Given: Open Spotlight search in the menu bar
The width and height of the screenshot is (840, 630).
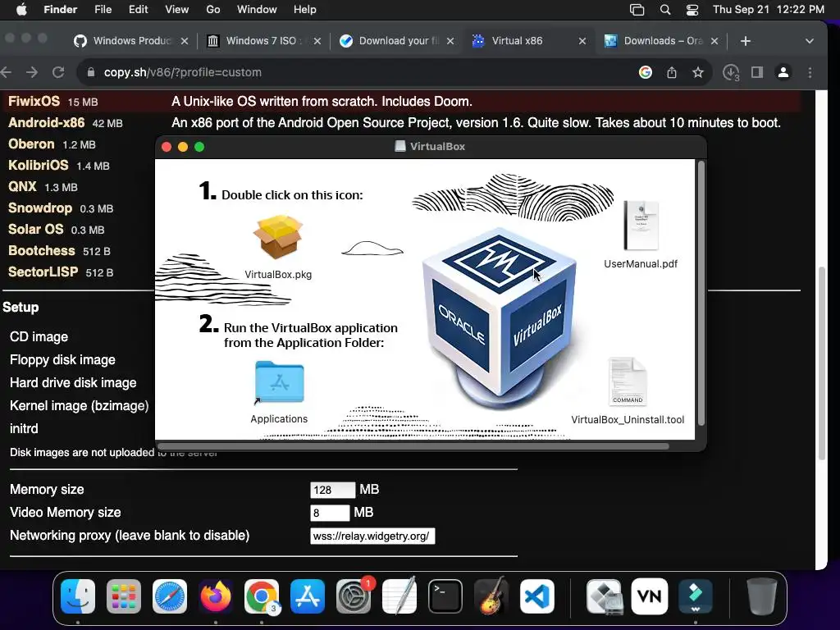Looking at the screenshot, I should click(664, 10).
